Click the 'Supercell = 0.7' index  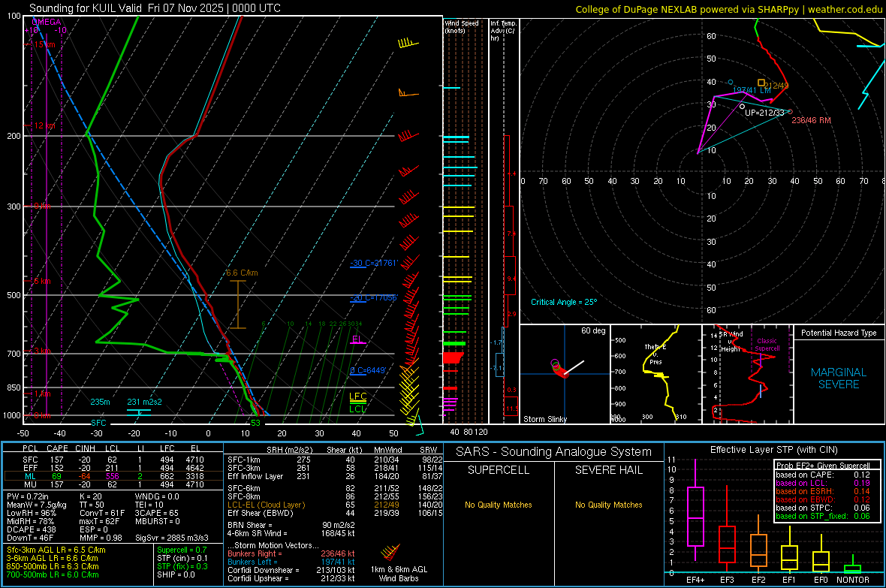point(182,550)
